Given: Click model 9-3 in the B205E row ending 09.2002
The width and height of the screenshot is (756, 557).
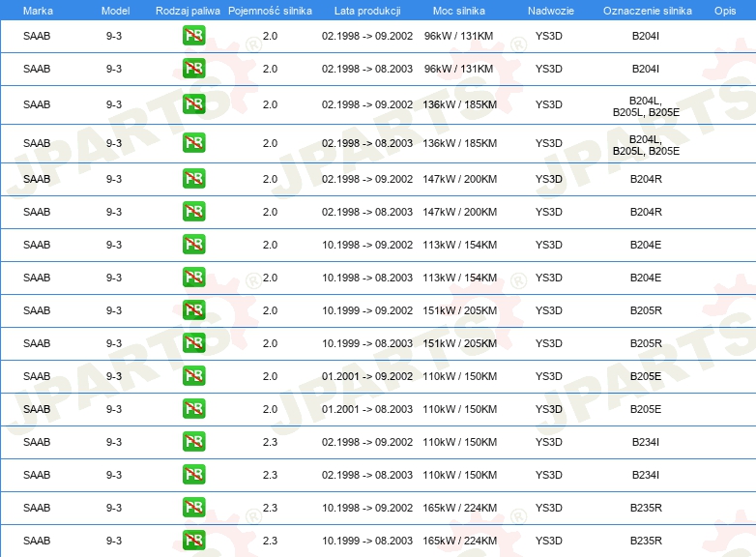Looking at the screenshot, I should coord(114,376).
